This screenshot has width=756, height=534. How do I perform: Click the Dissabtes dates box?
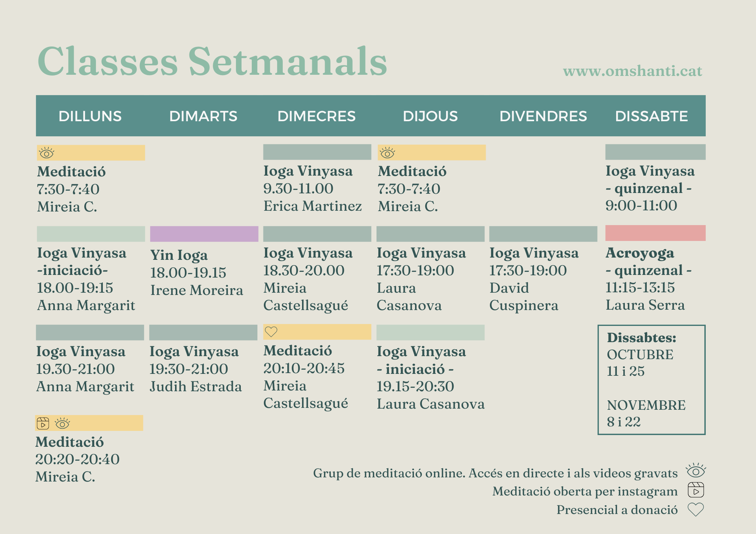pyautogui.click(x=651, y=380)
